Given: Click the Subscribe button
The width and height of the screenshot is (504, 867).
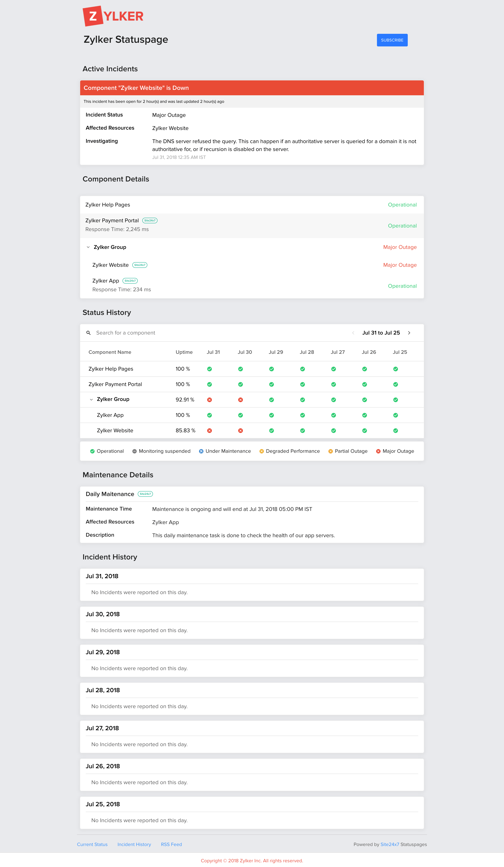Looking at the screenshot, I should coord(392,40).
